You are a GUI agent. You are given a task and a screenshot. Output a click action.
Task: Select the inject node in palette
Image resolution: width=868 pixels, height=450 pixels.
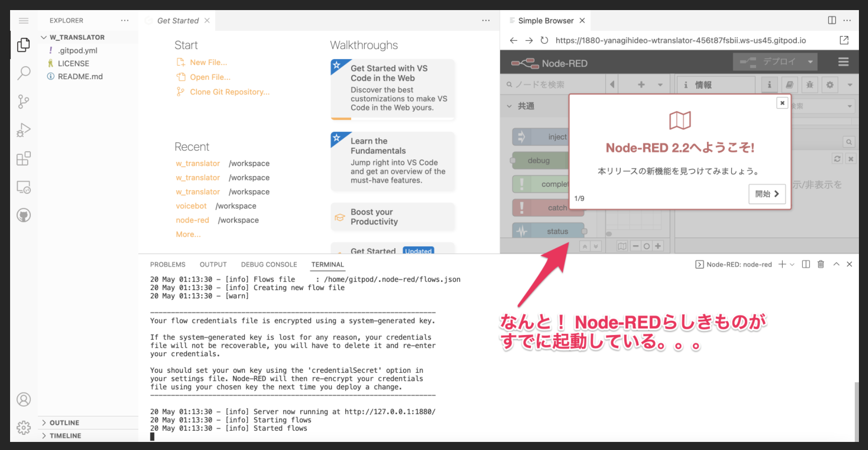(540, 137)
